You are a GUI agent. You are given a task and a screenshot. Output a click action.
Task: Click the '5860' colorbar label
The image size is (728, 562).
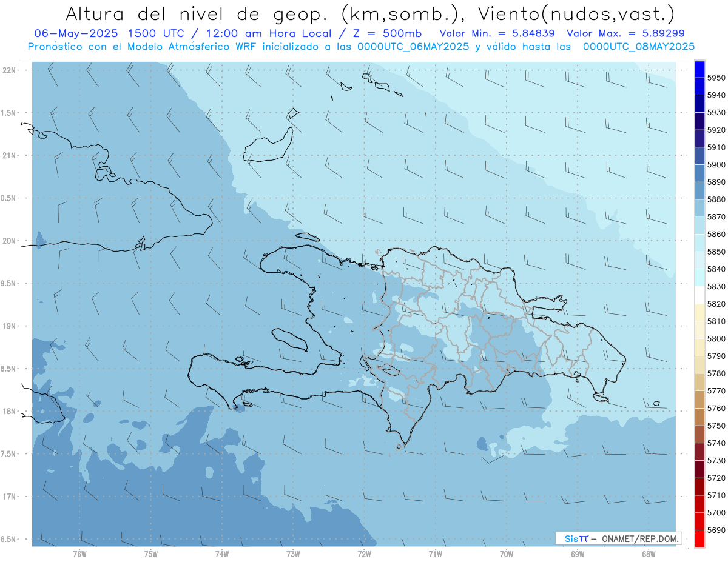coord(716,235)
